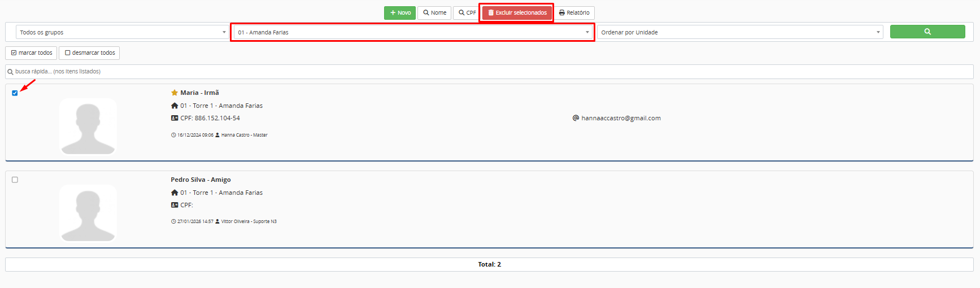
Task: Add a new record with 'Novo'
Action: [400, 12]
